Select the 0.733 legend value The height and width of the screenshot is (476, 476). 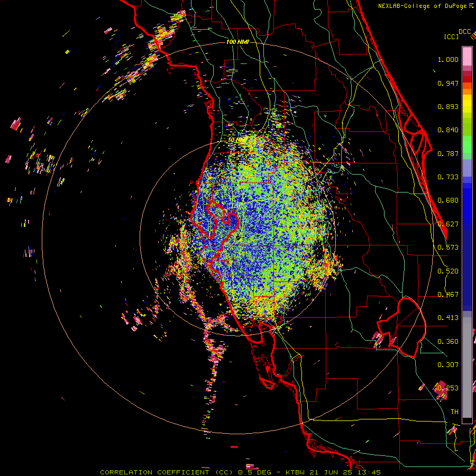(x=448, y=177)
